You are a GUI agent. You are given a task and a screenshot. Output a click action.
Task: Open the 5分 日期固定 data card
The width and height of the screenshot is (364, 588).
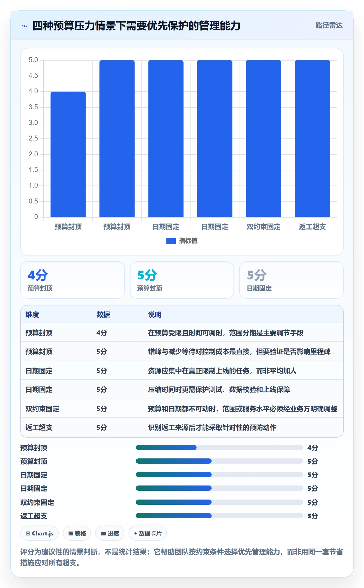tap(291, 280)
